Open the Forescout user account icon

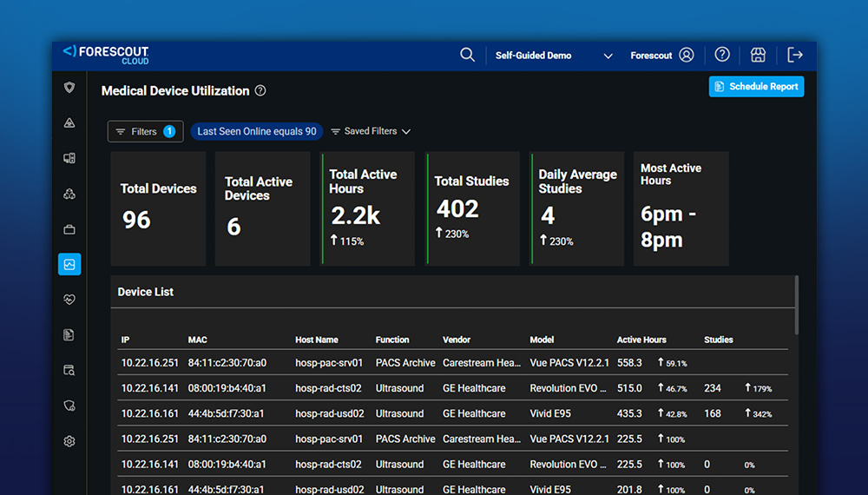(687, 55)
